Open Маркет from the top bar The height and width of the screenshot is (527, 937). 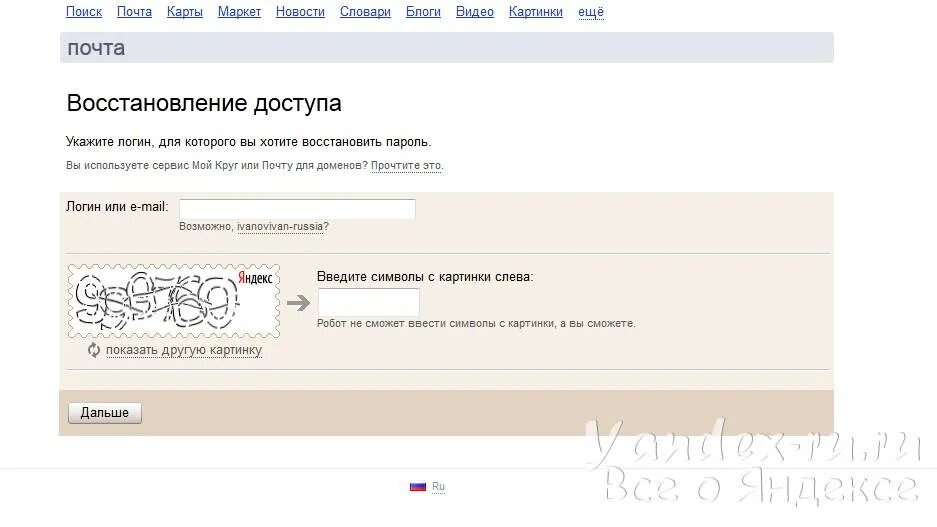(x=239, y=12)
